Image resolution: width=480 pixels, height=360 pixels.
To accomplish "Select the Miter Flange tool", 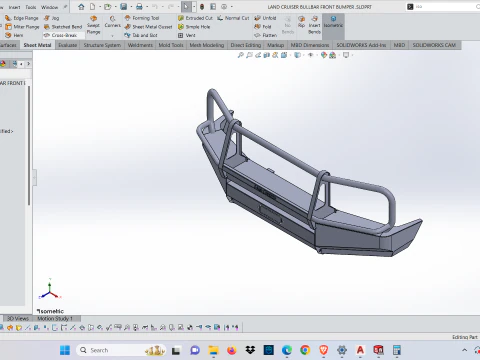I will (x=22, y=27).
